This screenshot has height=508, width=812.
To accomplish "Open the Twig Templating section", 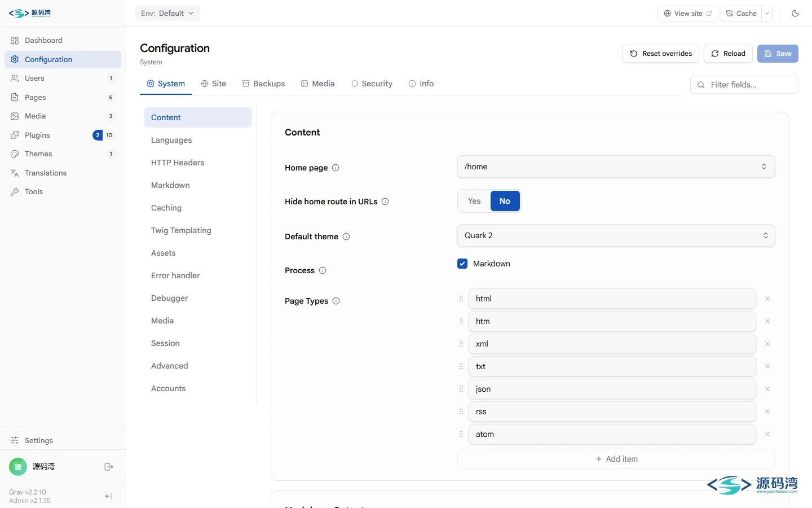I will tap(198, 230).
